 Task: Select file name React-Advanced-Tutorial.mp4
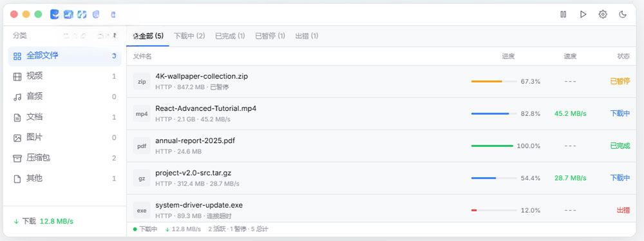(206, 108)
